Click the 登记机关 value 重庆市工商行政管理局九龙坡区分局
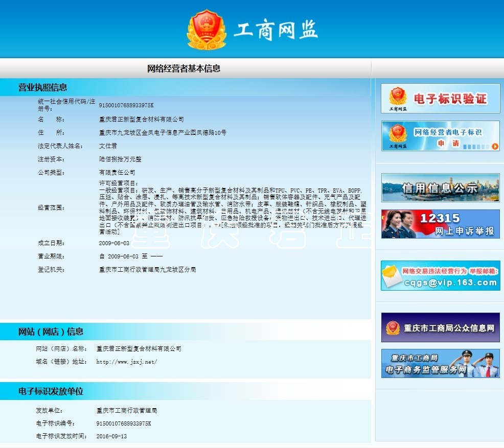 pyautogui.click(x=147, y=269)
